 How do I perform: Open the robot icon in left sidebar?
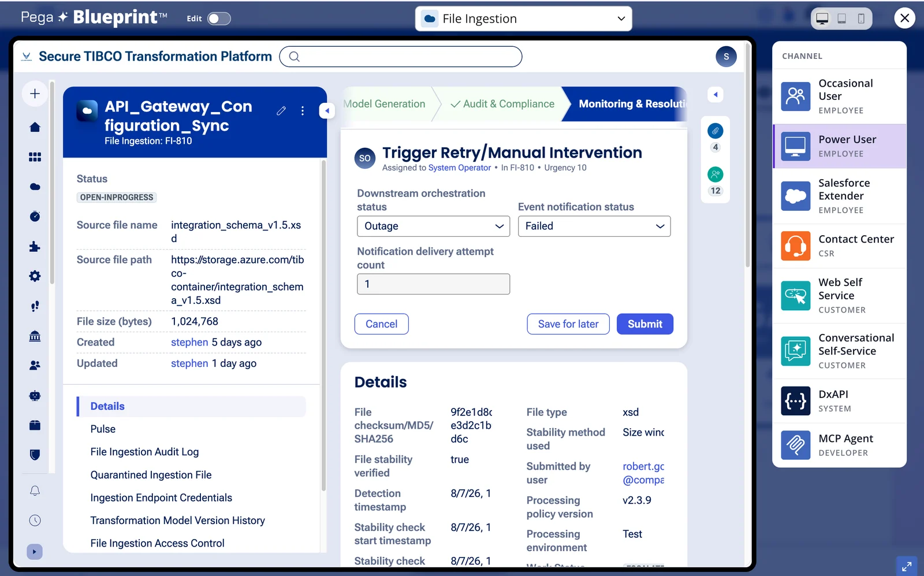[35, 396]
